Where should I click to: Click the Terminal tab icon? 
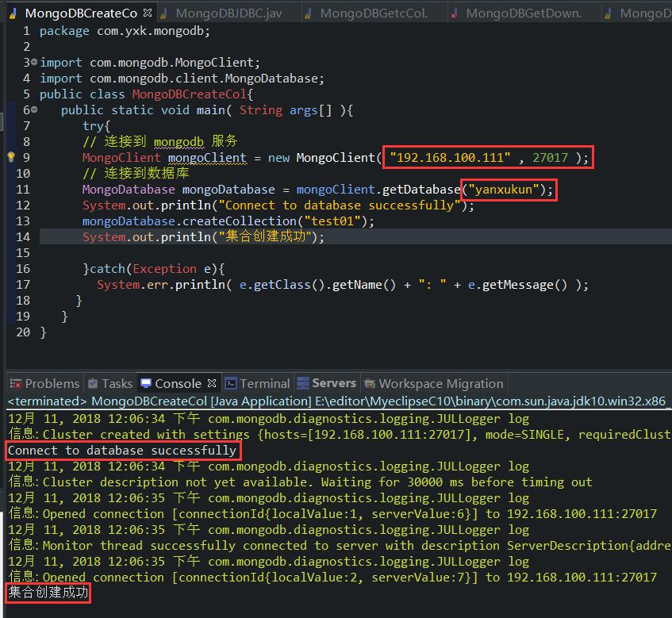pos(231,383)
